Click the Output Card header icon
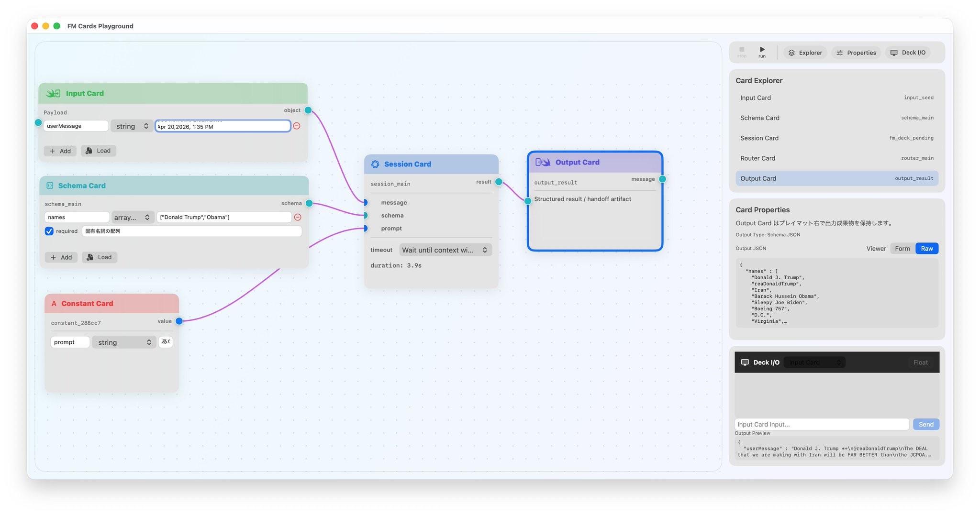The image size is (980, 515). 542,162
